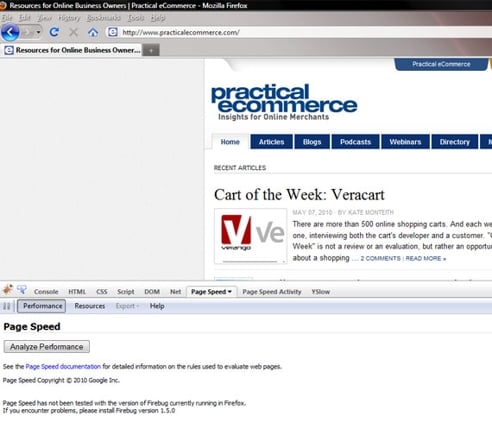Click the Firebug bug icon
The height and width of the screenshot is (435, 492).
click(x=7, y=290)
